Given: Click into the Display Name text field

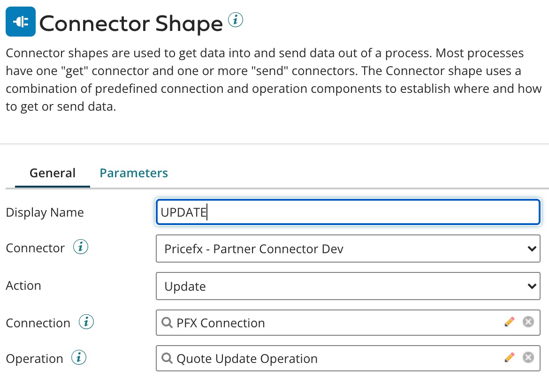Looking at the screenshot, I should tap(348, 212).
